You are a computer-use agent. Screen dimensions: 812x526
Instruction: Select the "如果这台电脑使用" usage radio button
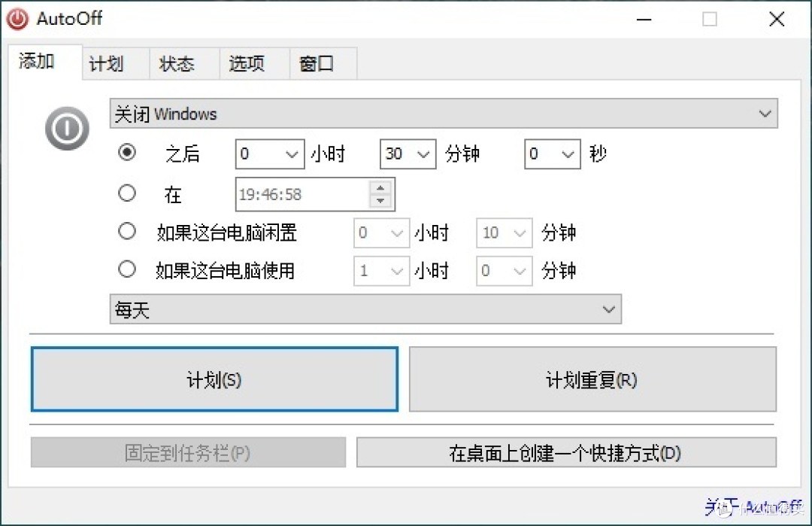pyautogui.click(x=126, y=270)
